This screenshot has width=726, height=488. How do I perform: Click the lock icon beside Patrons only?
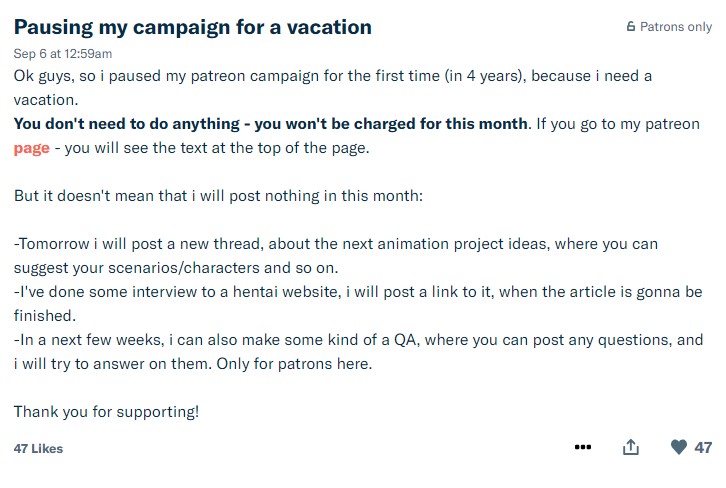(x=630, y=27)
